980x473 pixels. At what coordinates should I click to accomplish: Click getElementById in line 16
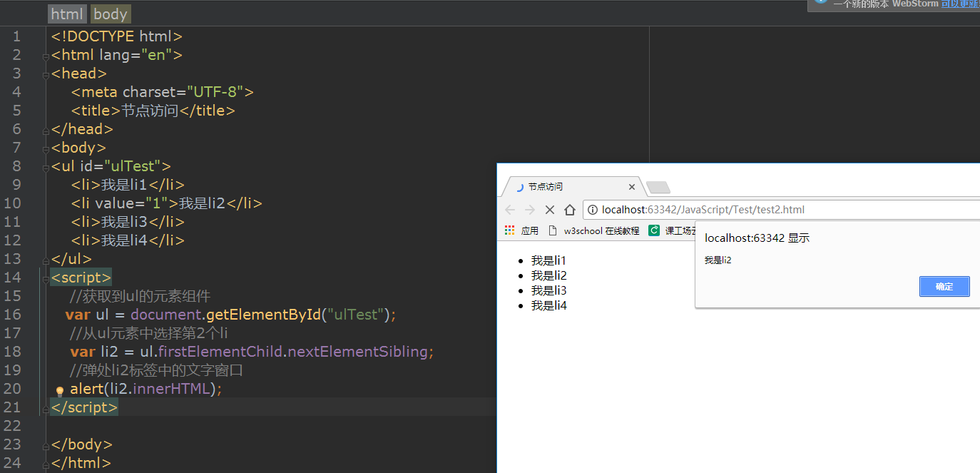263,315
